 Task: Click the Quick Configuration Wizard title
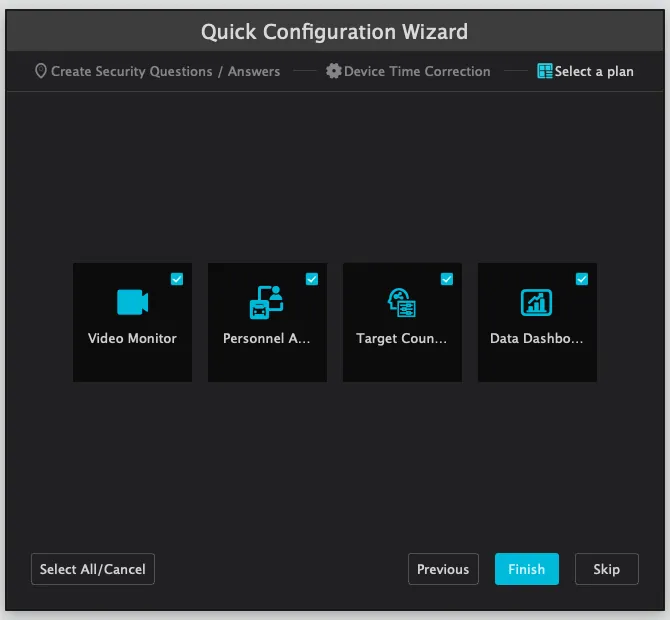click(335, 32)
